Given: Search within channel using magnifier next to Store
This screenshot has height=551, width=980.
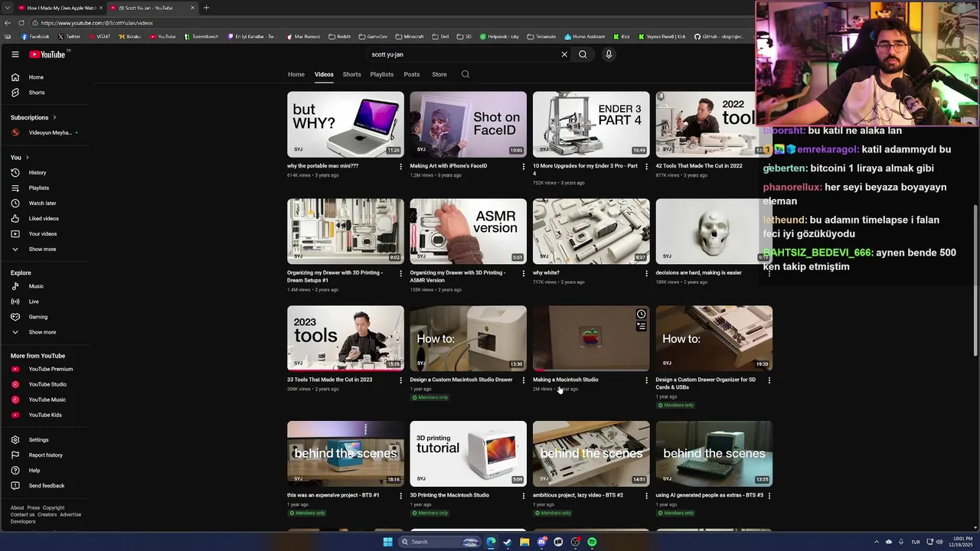Looking at the screenshot, I should (x=465, y=74).
